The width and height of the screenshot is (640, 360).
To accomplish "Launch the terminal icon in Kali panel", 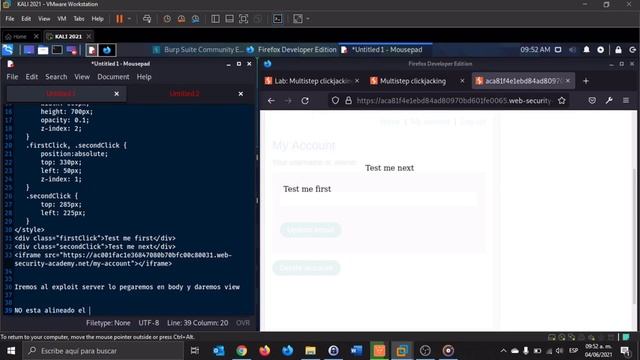I will (x=57, y=50).
